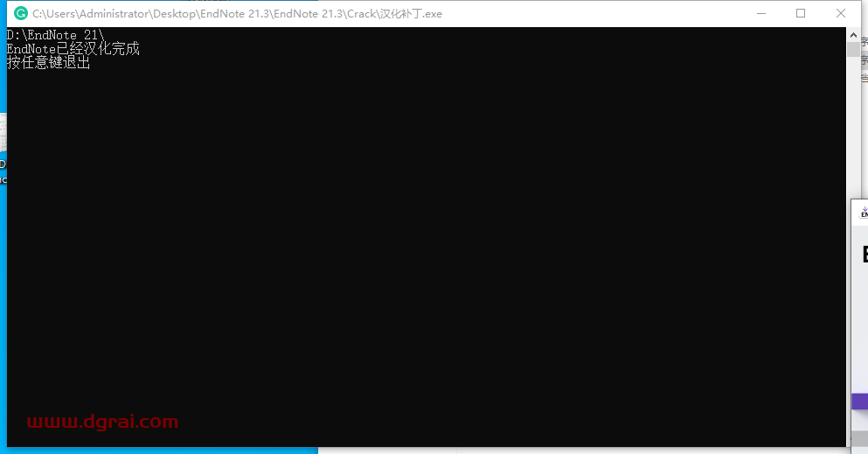Click the console scrollbar up arrow

[853, 35]
